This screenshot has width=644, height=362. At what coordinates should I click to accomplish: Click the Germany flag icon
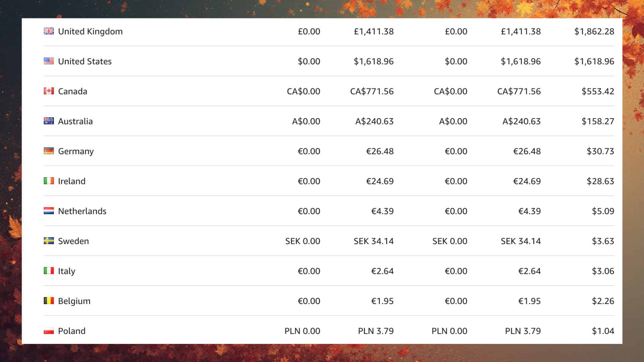point(49,151)
